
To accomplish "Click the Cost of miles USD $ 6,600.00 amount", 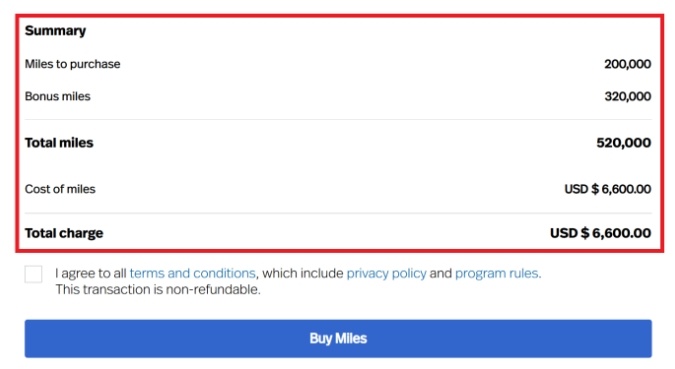I will tap(607, 189).
